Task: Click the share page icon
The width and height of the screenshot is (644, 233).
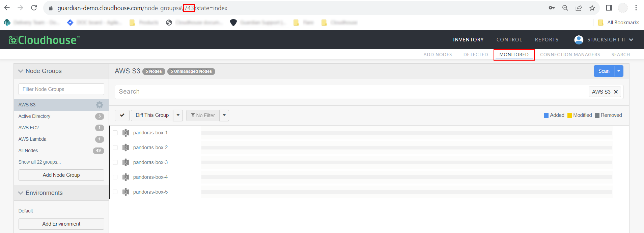Action: [579, 8]
